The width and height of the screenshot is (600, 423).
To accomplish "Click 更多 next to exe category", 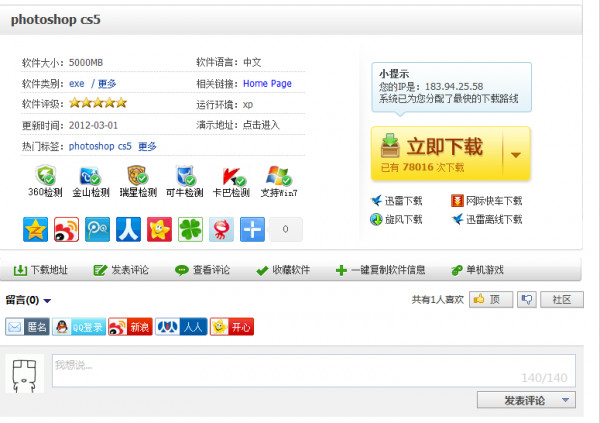I will 107,83.
